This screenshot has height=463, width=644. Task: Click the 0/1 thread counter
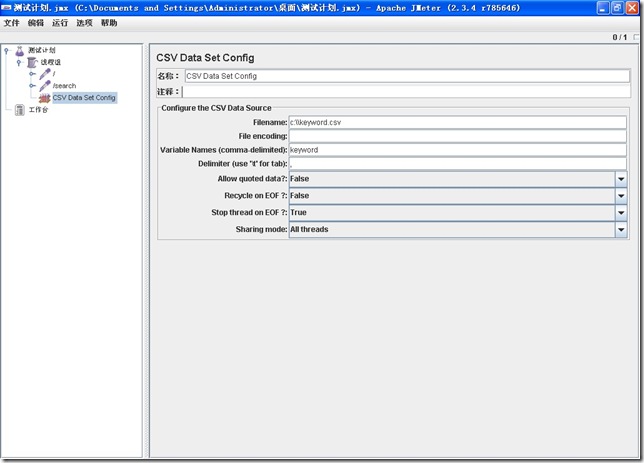(x=620, y=37)
